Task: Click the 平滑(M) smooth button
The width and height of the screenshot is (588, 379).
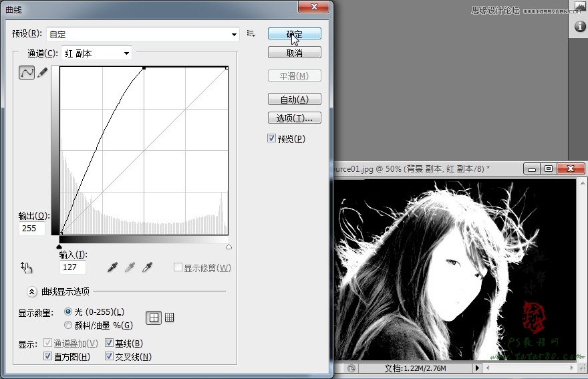Action: click(295, 76)
